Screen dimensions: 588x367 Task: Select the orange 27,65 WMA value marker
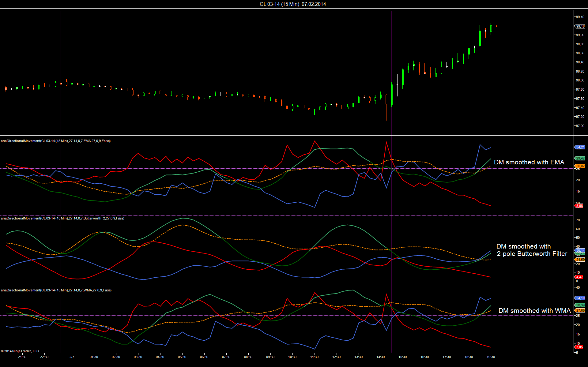(x=580, y=310)
